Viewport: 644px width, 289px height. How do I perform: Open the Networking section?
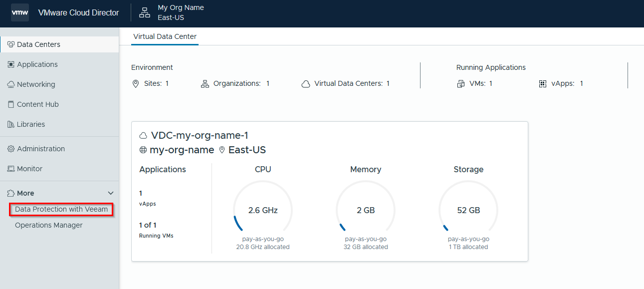[x=59, y=84]
